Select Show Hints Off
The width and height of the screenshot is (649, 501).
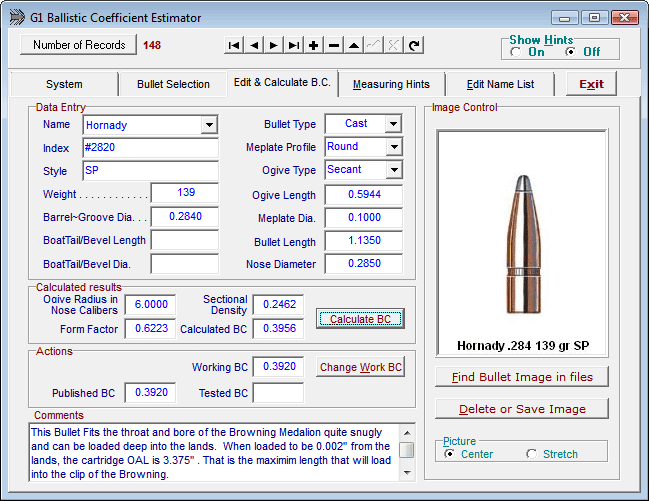(570, 52)
